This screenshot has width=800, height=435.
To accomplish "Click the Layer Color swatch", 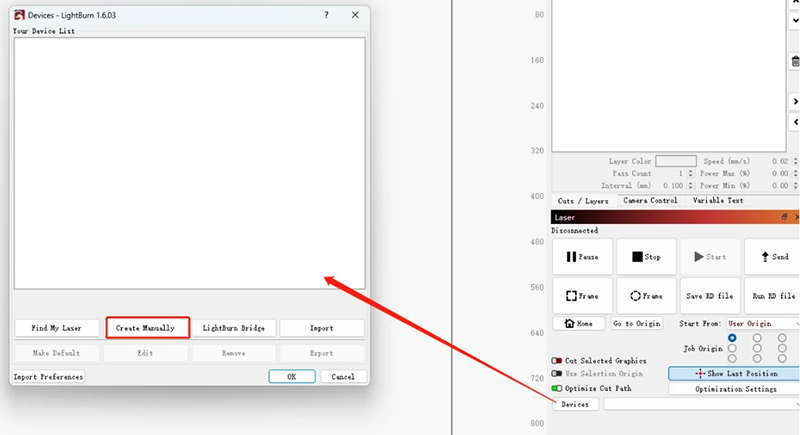I will click(676, 161).
